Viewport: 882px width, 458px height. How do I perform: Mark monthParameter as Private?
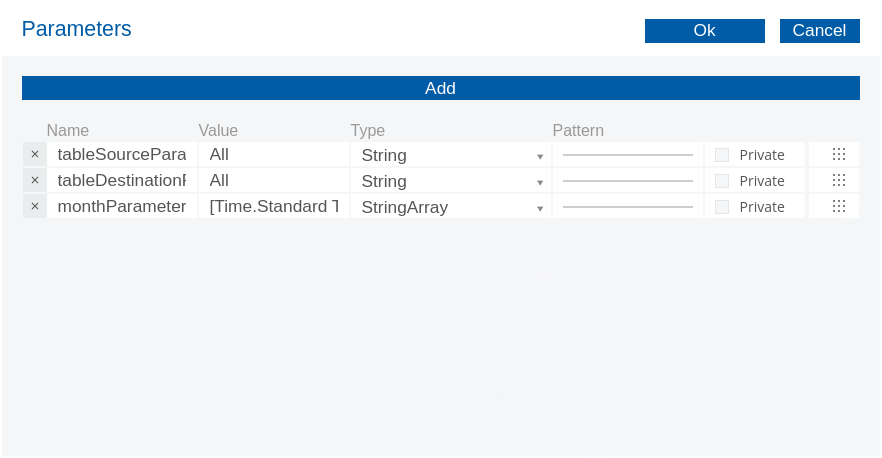pos(722,207)
